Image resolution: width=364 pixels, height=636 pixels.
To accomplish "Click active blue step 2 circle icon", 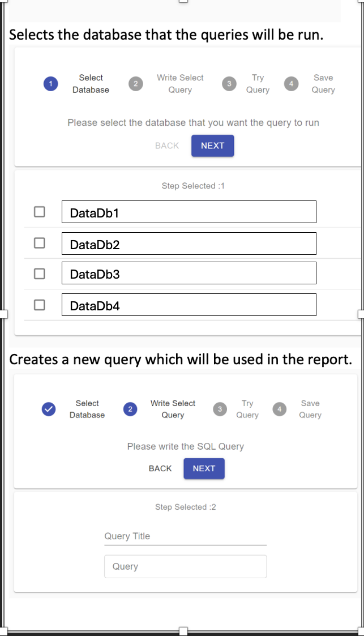I will (130, 409).
